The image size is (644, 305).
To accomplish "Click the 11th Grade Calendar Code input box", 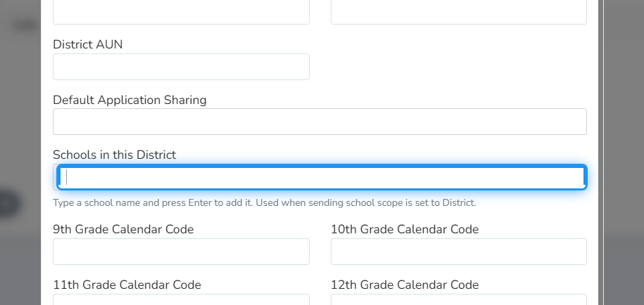I will pos(181,299).
